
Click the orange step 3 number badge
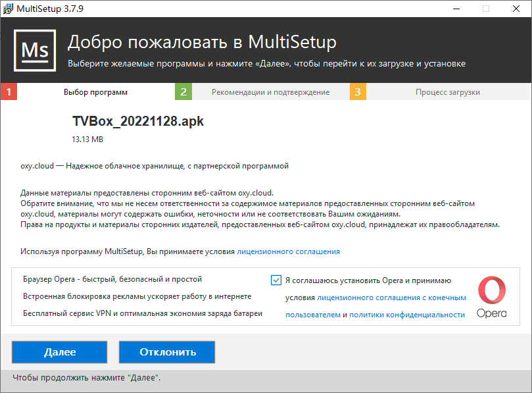(x=358, y=92)
